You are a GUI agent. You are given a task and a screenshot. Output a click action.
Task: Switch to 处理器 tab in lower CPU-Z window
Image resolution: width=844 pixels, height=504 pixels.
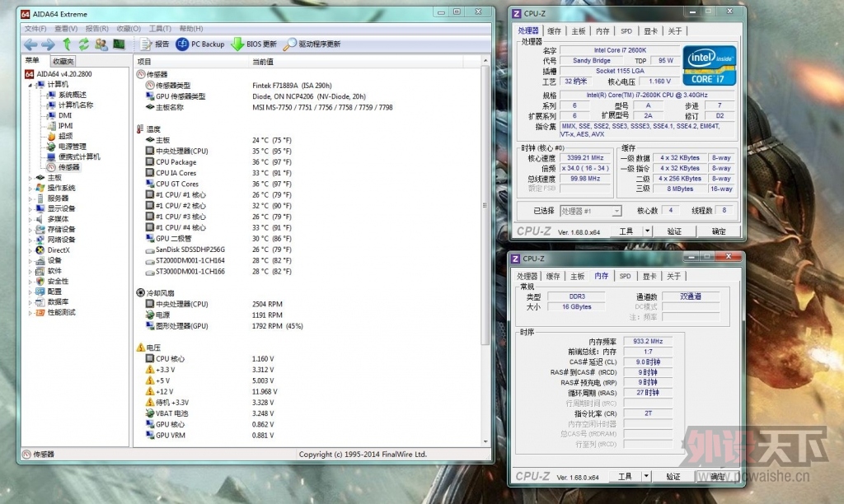coord(527,277)
